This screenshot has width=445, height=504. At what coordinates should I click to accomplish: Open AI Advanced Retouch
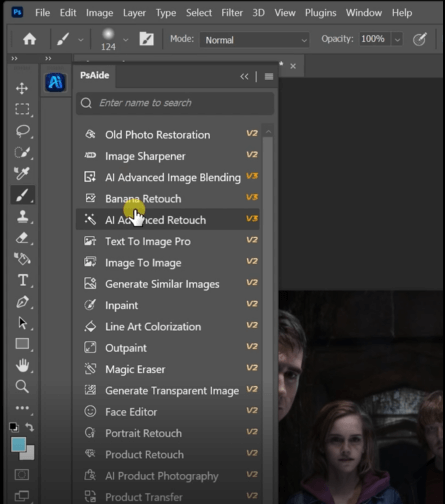[168, 220]
